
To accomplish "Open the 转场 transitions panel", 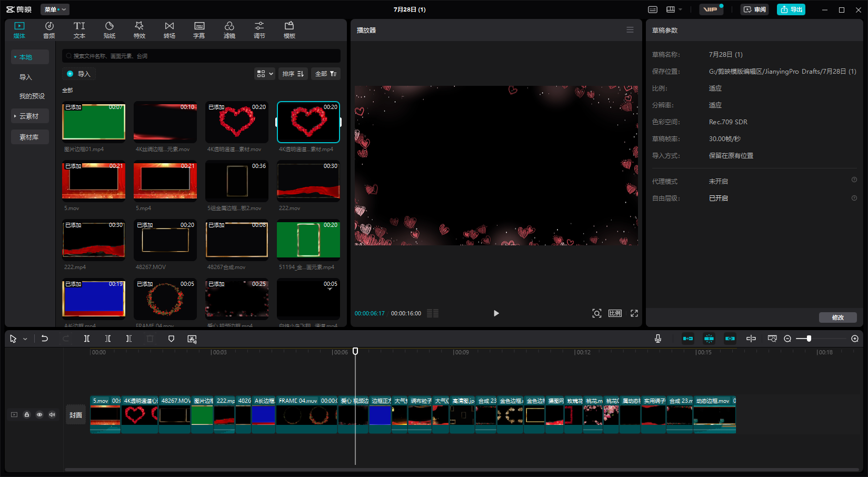I will [x=169, y=30].
